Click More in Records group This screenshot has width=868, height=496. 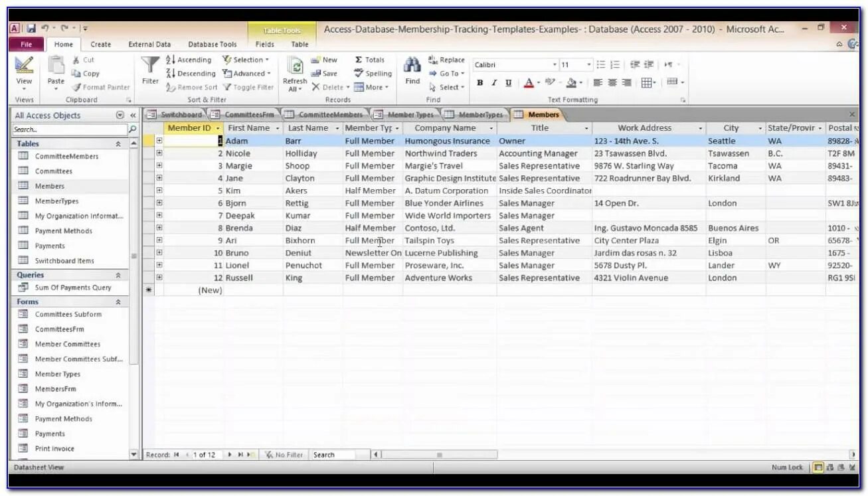[x=371, y=87]
